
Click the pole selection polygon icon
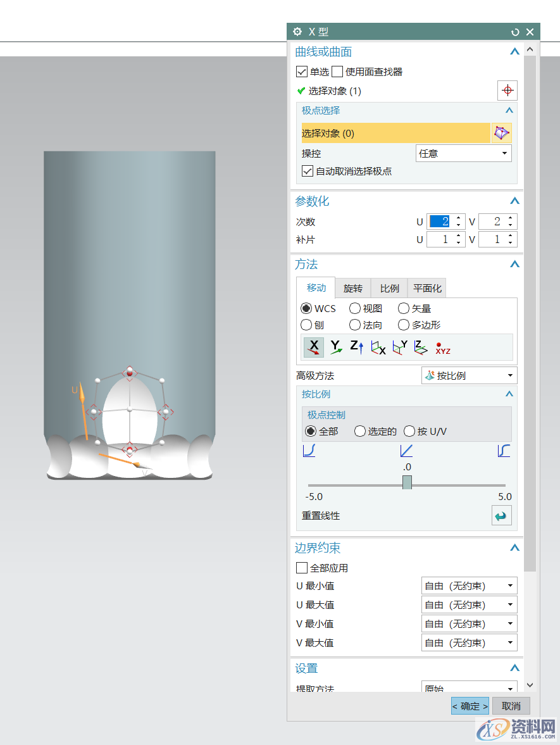pos(501,133)
